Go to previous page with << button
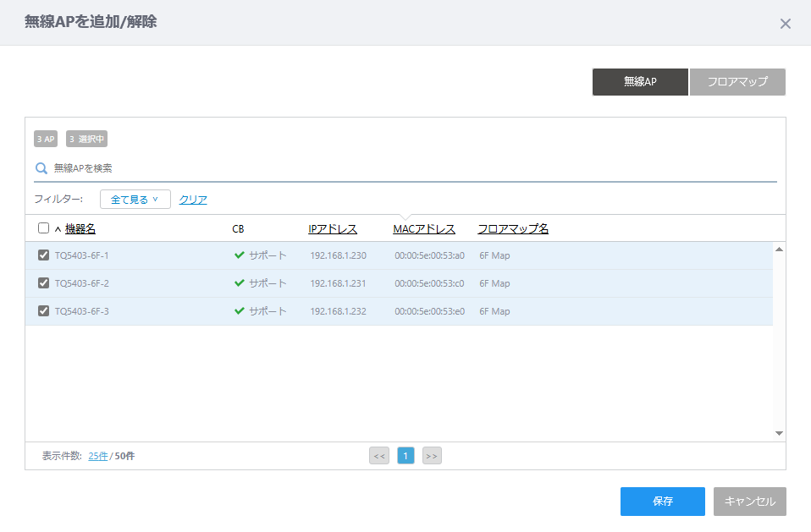 [x=379, y=456]
